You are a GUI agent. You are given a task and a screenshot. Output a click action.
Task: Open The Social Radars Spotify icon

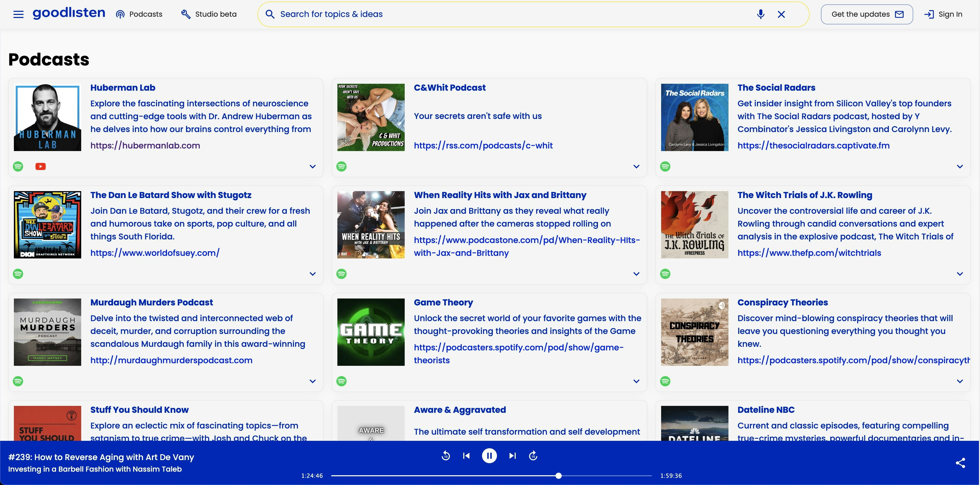click(665, 166)
